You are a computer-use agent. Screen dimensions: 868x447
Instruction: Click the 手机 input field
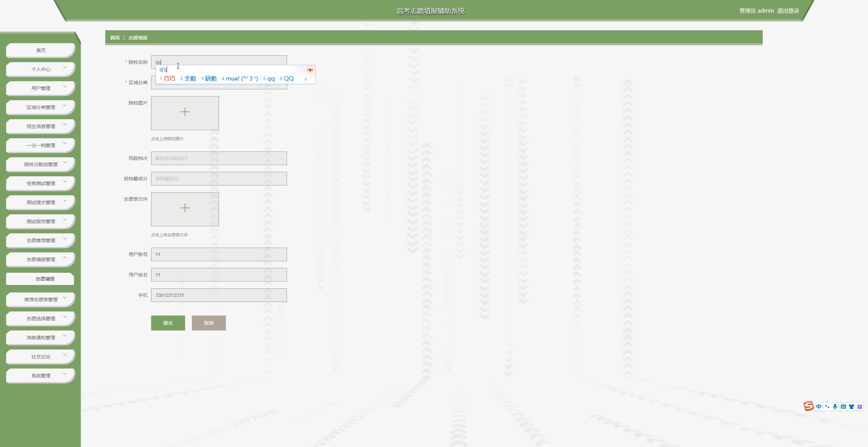(x=219, y=295)
